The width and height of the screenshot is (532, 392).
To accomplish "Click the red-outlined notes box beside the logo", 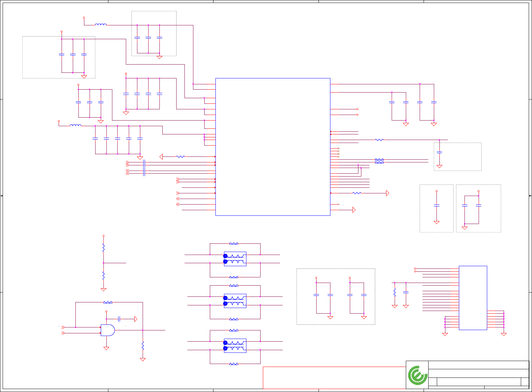I will click(x=334, y=378).
